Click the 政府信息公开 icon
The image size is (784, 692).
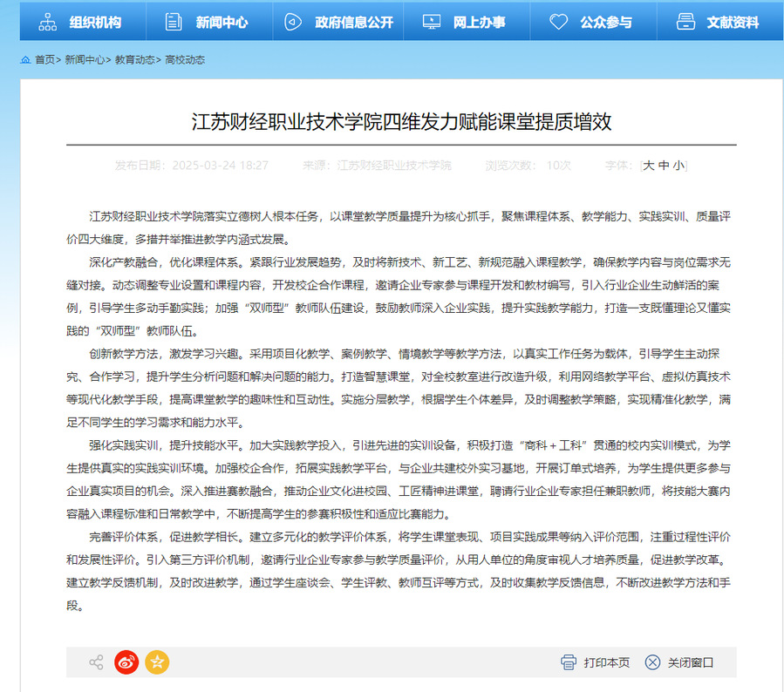click(x=294, y=22)
